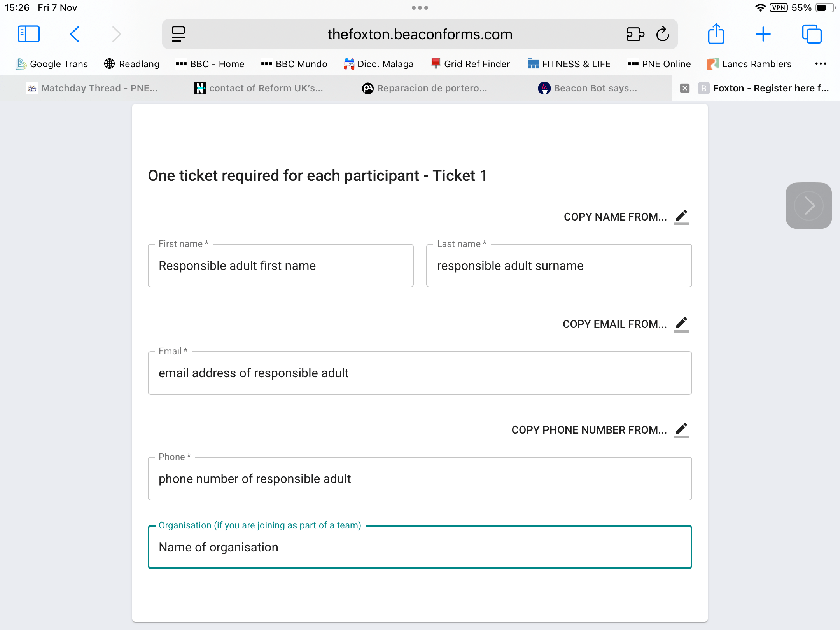Expand the bookmarks overflow ellipsis
The width and height of the screenshot is (840, 630).
821,64
